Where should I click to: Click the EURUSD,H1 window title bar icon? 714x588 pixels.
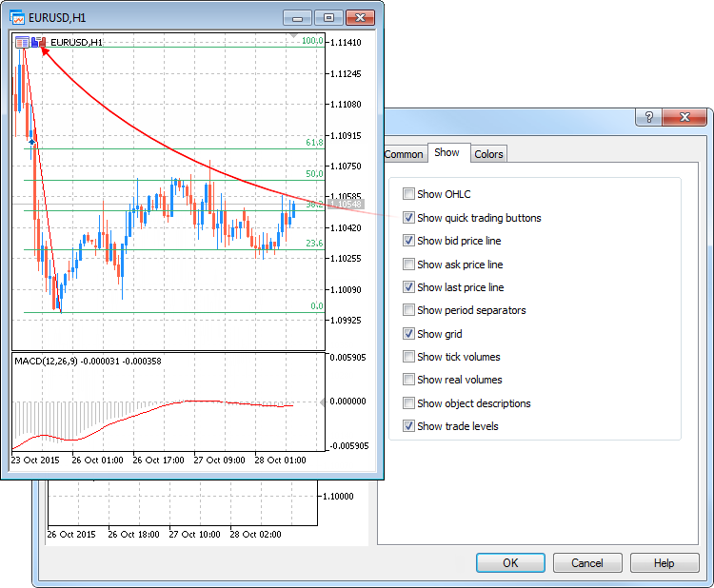tap(16, 16)
